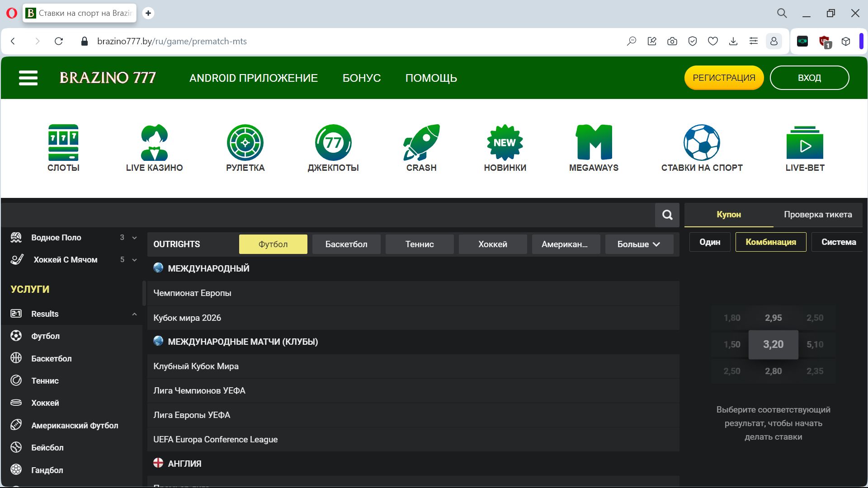Open Клубный Кубок Мира league row
Viewport: 868px width, 488px height.
(x=413, y=366)
